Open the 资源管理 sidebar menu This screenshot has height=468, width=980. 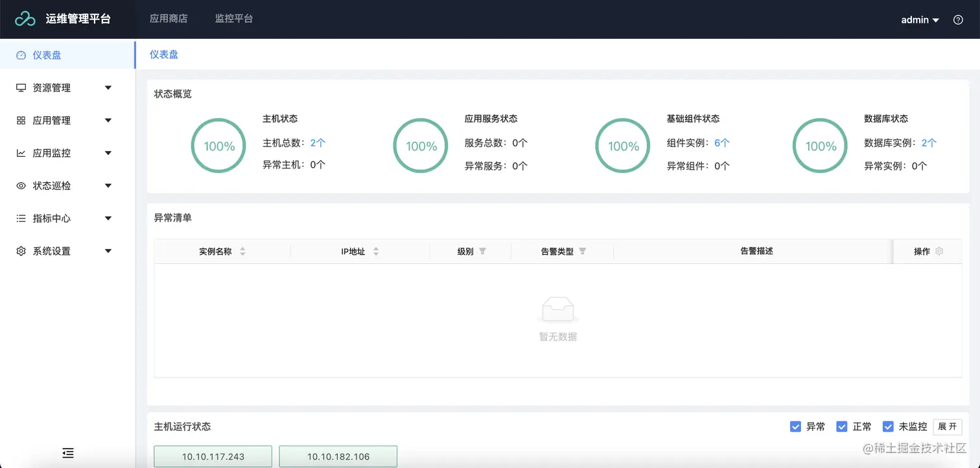pos(67,88)
